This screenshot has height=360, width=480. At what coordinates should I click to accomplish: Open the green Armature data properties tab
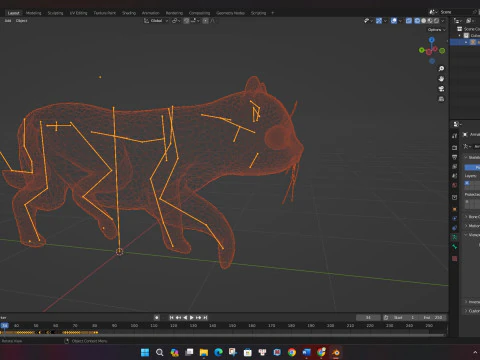tap(455, 237)
